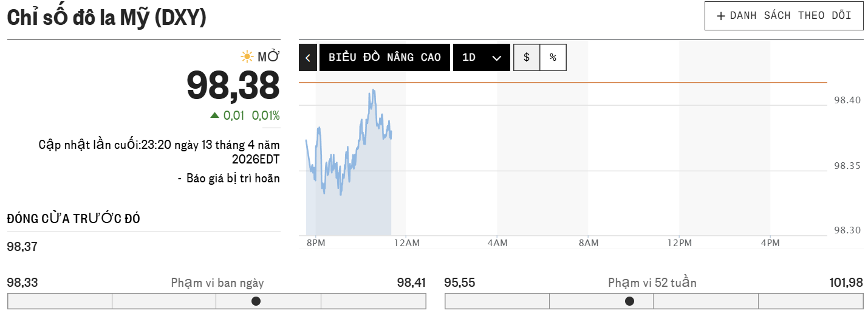Click the 8PM label on the time axis
Image resolution: width=868 pixels, height=313 pixels.
click(316, 243)
